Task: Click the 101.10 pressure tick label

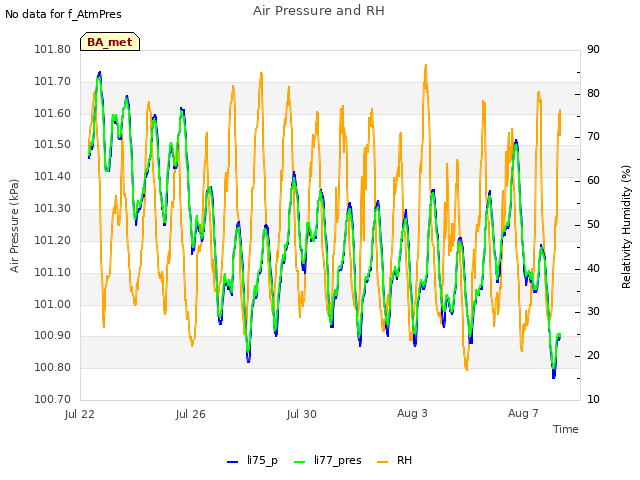Action: tap(53, 272)
